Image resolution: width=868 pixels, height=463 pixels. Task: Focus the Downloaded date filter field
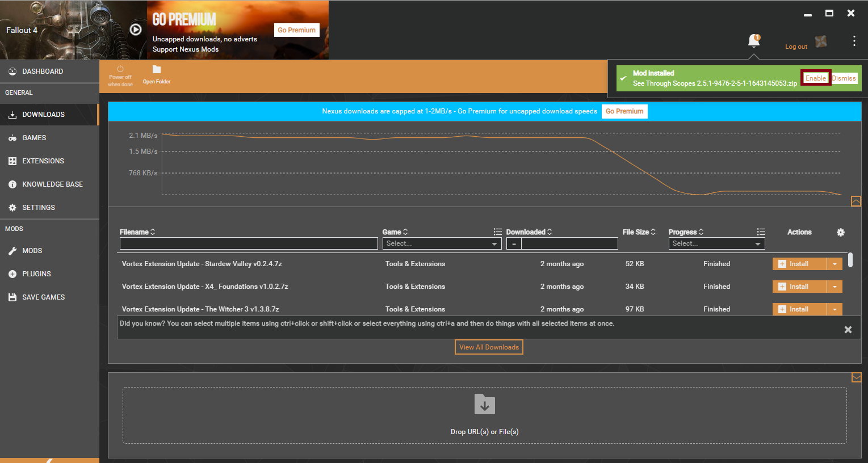coord(569,243)
